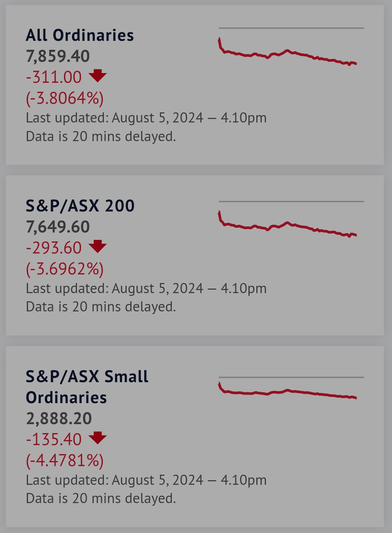Click the 7,859.40 index value
The image size is (392, 533).
[x=58, y=56]
